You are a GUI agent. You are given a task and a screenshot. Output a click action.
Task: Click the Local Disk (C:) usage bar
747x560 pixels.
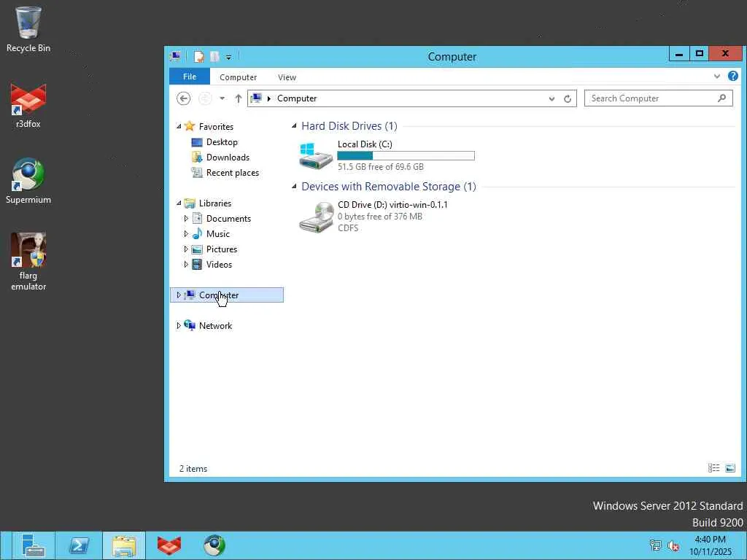pos(406,156)
